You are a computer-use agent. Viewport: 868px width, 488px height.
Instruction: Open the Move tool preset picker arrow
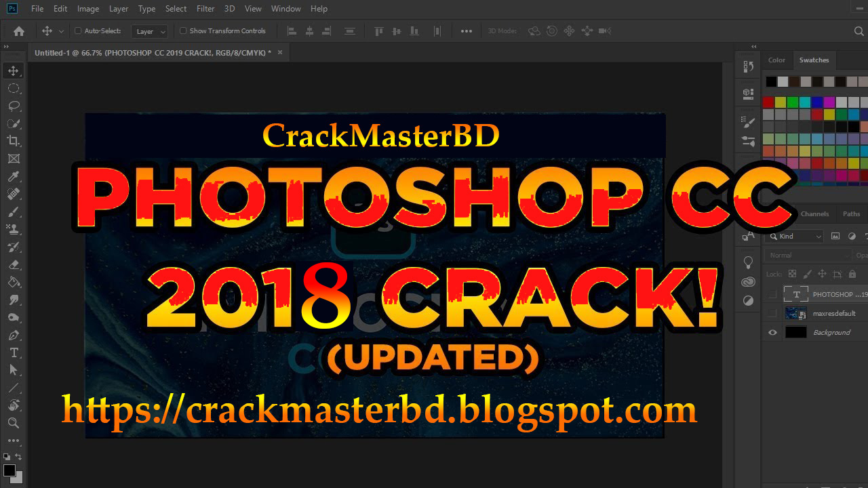click(x=62, y=31)
